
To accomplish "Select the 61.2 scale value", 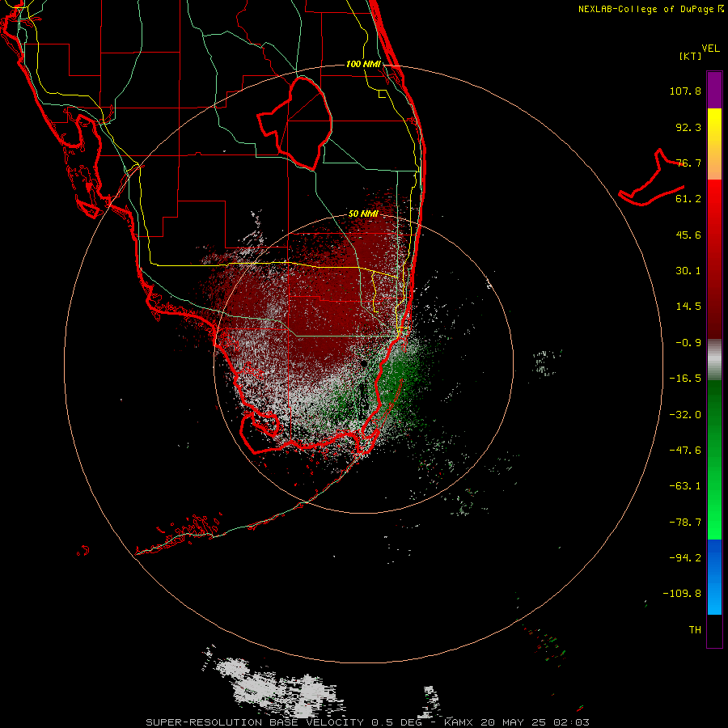I will [688, 199].
